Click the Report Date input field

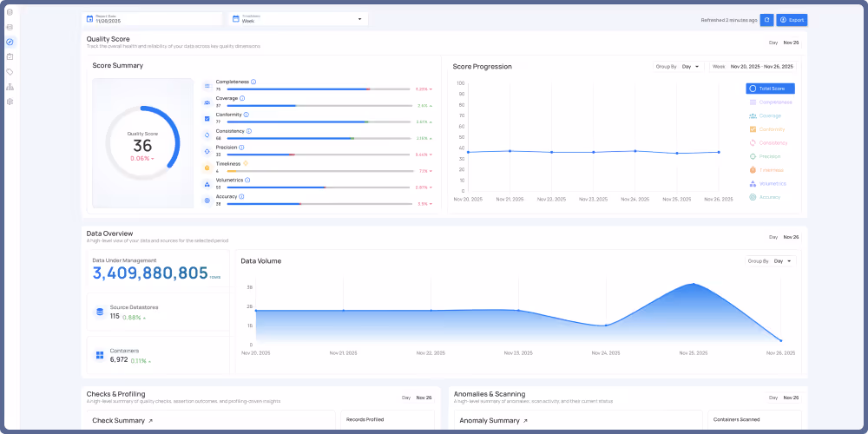point(152,19)
